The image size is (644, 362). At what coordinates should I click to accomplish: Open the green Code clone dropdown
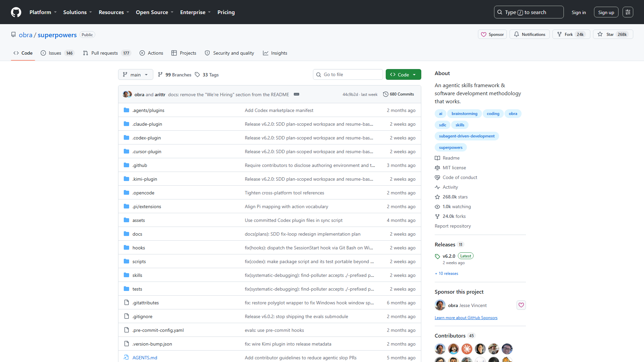(403, 74)
